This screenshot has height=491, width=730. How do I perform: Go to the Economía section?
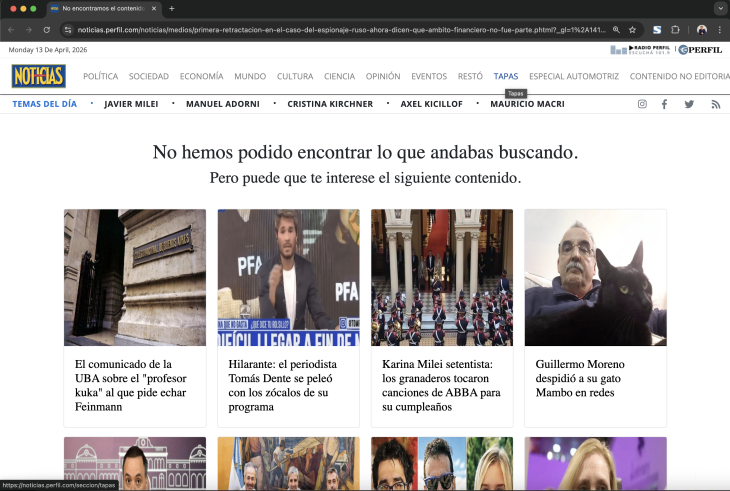coord(201,76)
